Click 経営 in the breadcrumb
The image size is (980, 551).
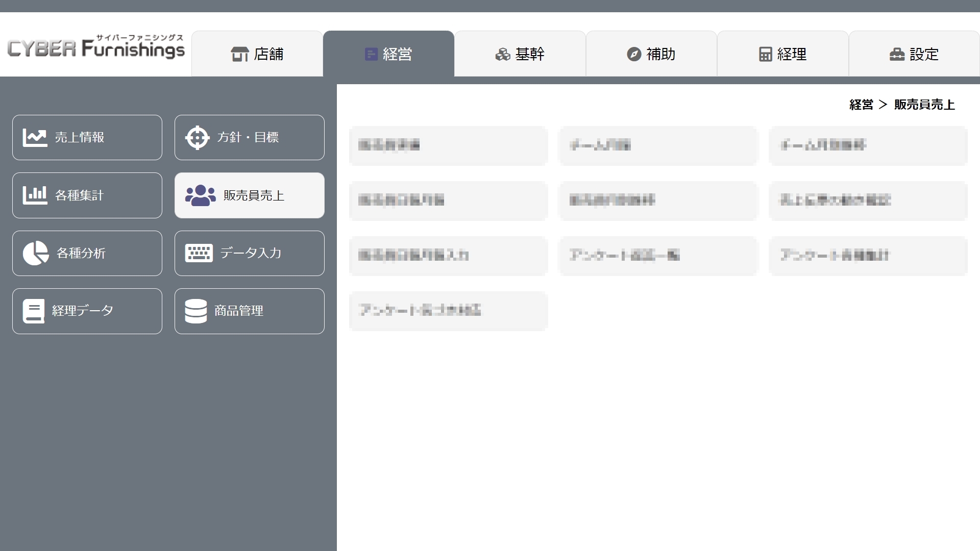861,105
